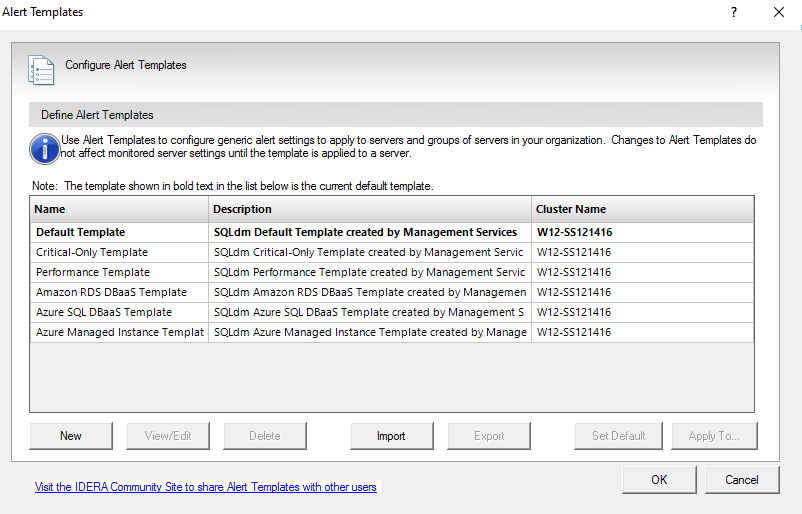Click the Configure Alert Templates document icon
802x514 pixels.
(x=41, y=68)
